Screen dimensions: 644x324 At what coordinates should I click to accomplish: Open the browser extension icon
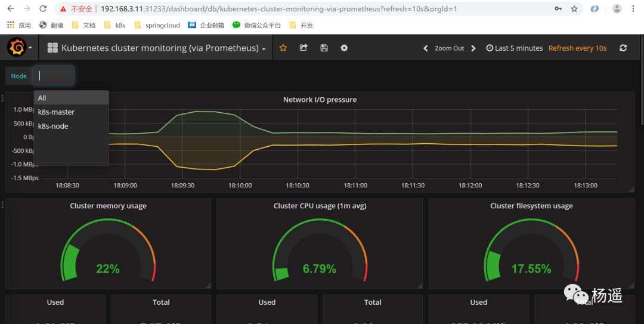[x=595, y=8]
